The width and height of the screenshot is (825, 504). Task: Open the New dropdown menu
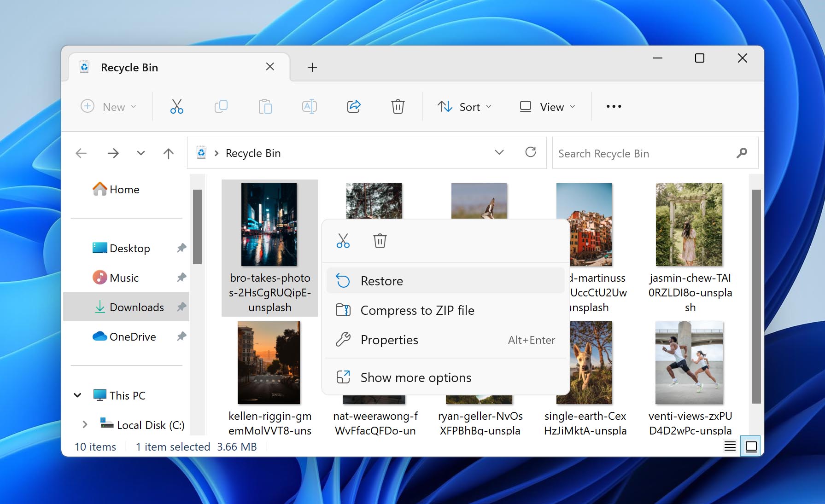tap(108, 107)
